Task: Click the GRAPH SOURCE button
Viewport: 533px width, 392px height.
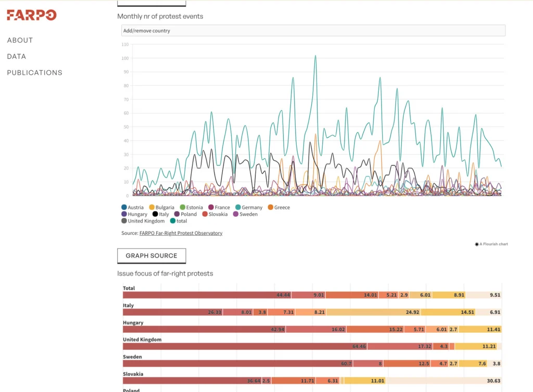Action: [x=151, y=256]
